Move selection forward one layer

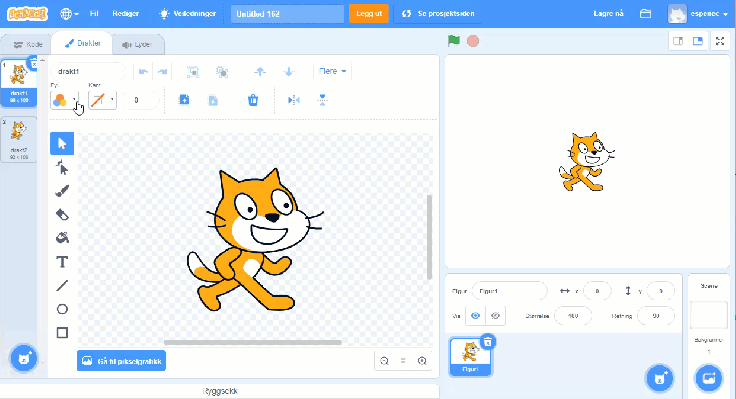click(260, 71)
